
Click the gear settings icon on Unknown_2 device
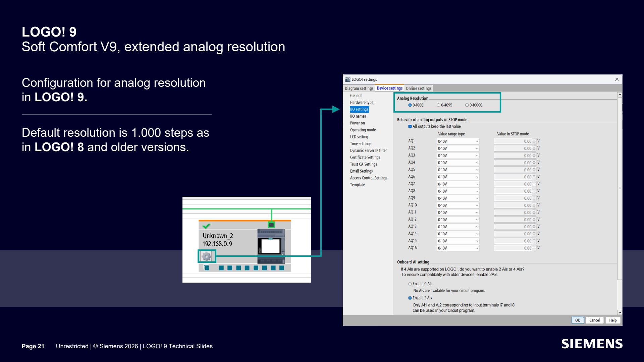[x=207, y=256]
